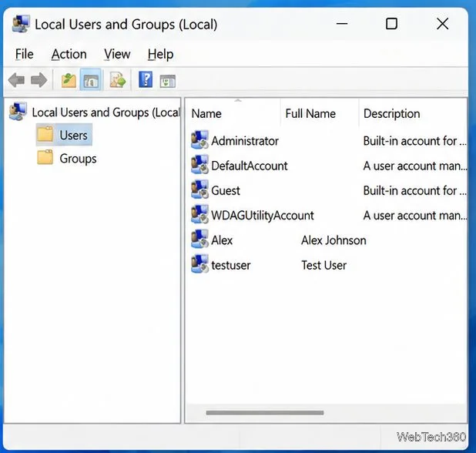The height and width of the screenshot is (453, 476).
Task: Toggle the Show/Hide Console Tree button
Action: point(91,80)
